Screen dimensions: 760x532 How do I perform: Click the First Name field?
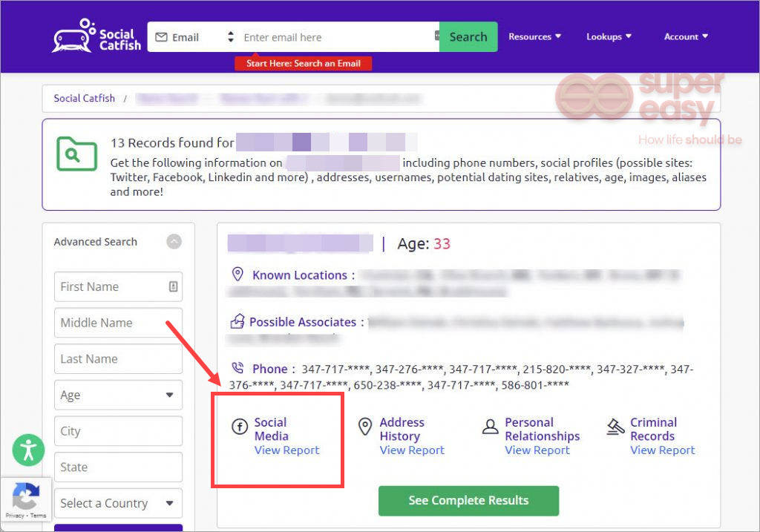(118, 286)
